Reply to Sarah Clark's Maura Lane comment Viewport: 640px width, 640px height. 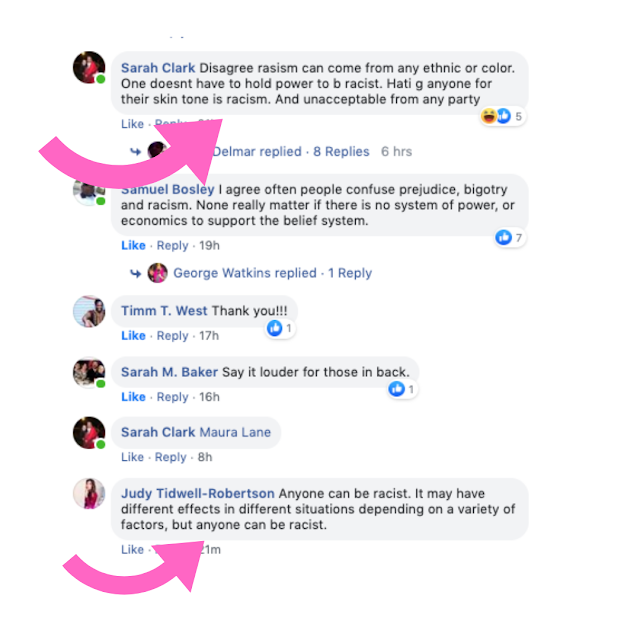coord(170,457)
